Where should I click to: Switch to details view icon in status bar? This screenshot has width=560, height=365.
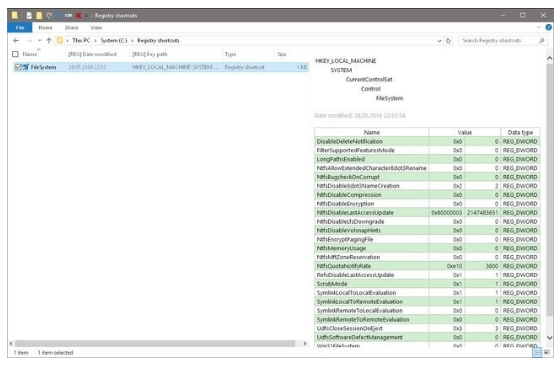coord(537,352)
